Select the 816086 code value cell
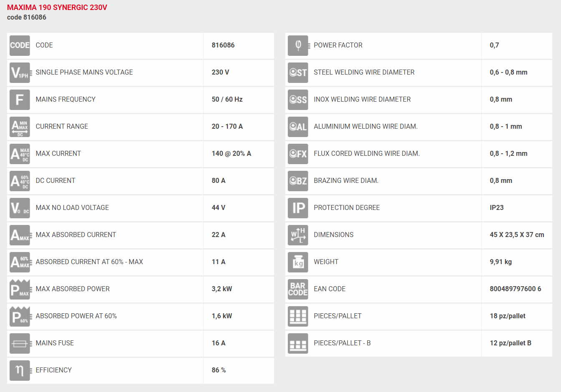This screenshot has width=561, height=392. [239, 45]
